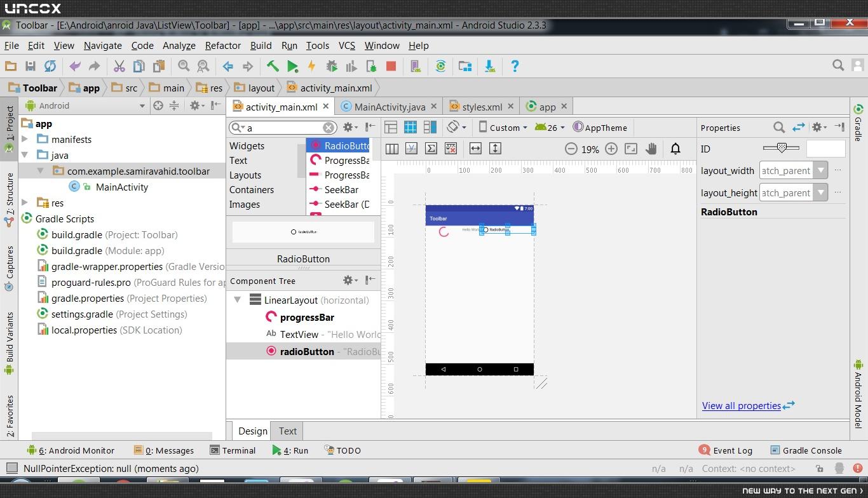Viewport: 868px width, 498px height.
Task: Open the SDK Manager download-arrow icon
Action: (x=489, y=66)
